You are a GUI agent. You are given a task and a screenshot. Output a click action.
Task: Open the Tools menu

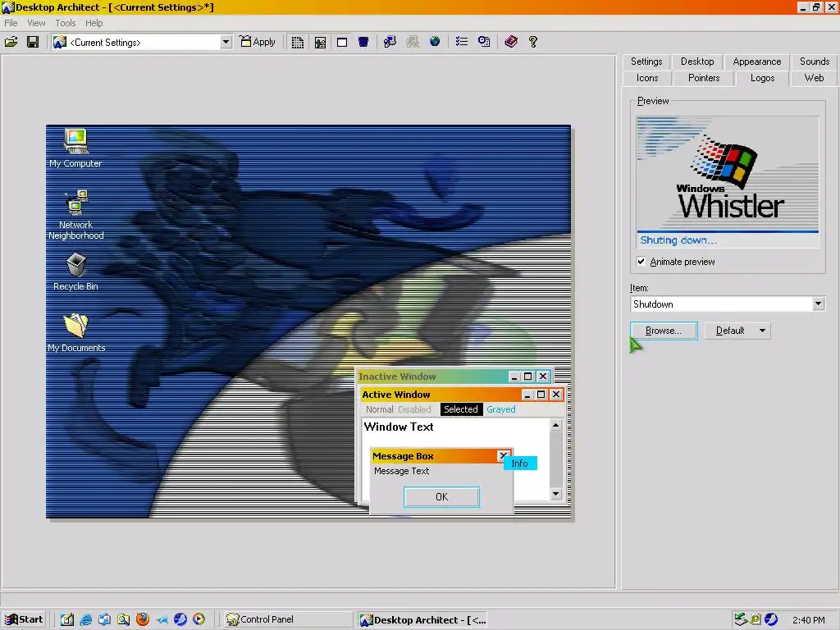point(66,23)
